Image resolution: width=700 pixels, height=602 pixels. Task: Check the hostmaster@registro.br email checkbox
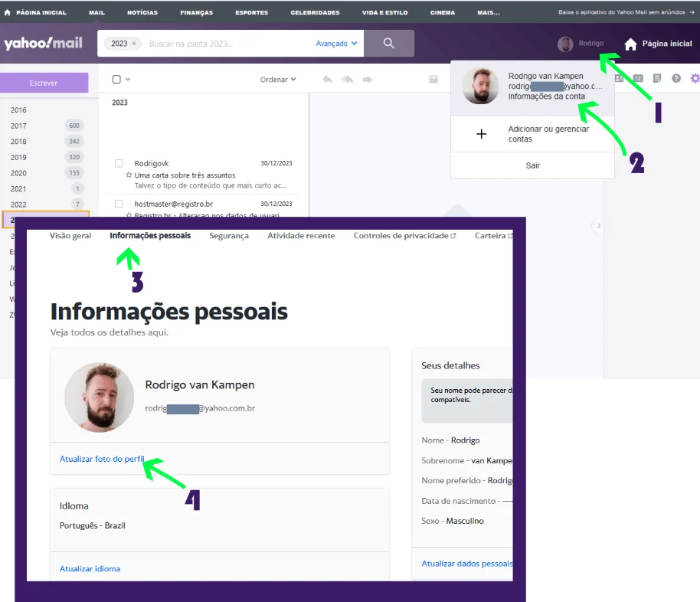coord(119,204)
